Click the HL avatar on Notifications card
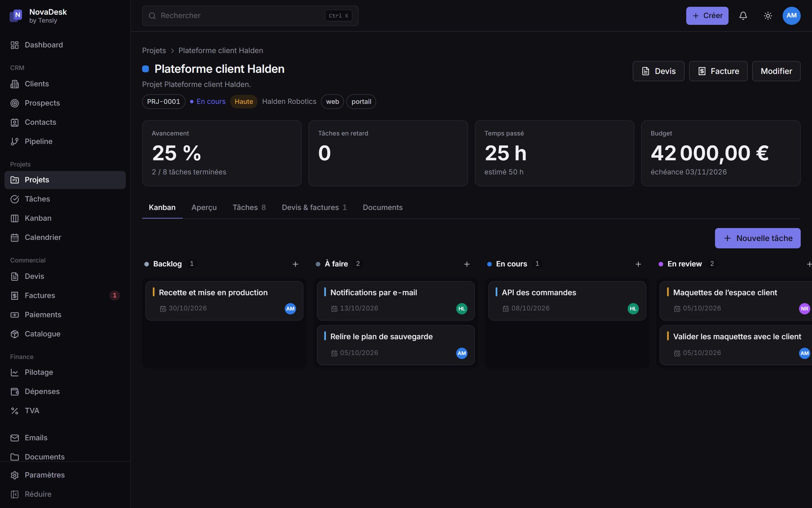 click(x=461, y=309)
